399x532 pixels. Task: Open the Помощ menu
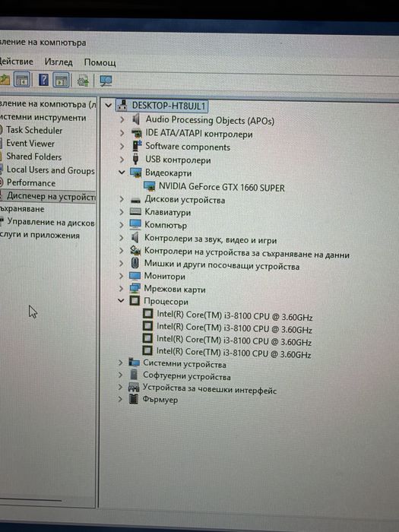[x=100, y=62]
